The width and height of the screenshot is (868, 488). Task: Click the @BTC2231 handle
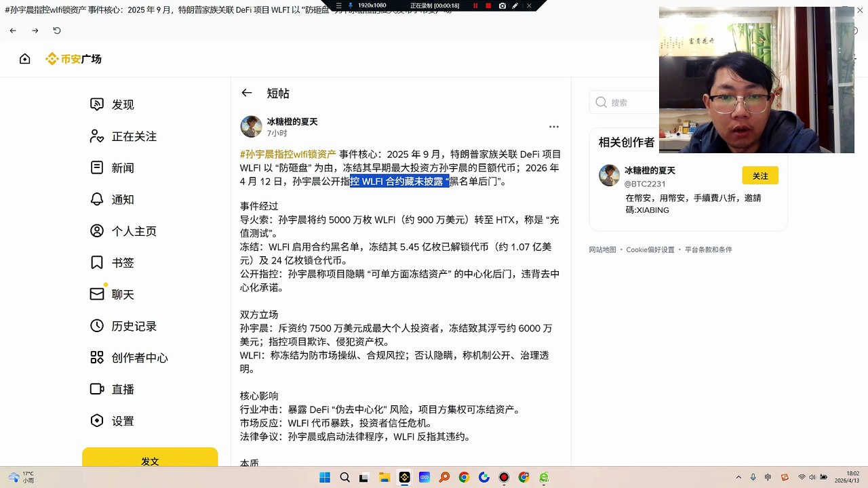tap(645, 184)
